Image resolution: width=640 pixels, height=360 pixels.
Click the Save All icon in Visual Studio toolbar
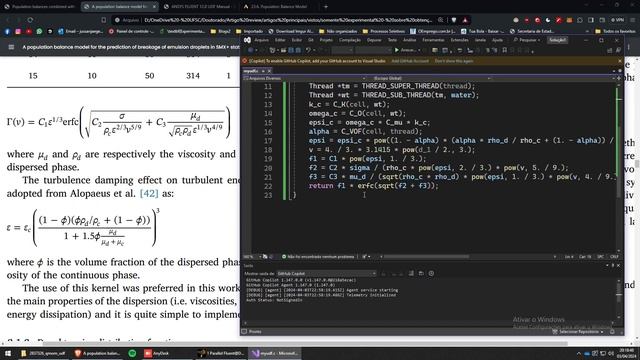pos(298,50)
